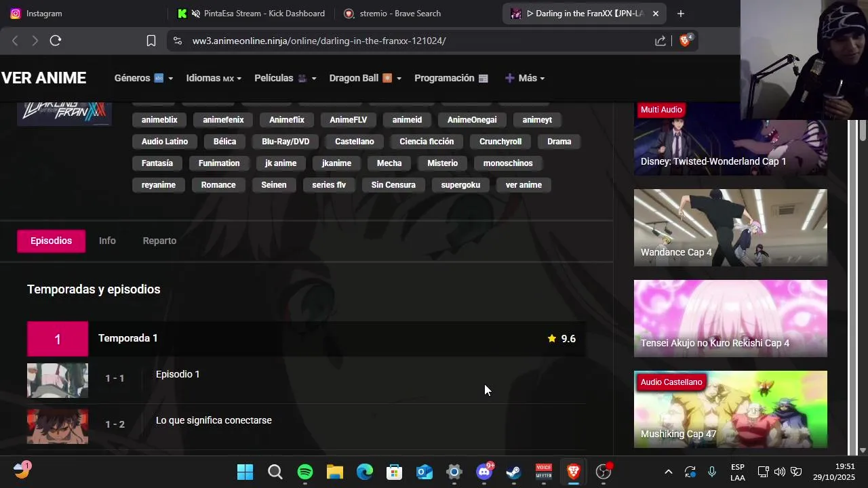This screenshot has height=488, width=868.
Task: Open Microsoft Edge from the taskbar
Action: pyautogui.click(x=364, y=472)
